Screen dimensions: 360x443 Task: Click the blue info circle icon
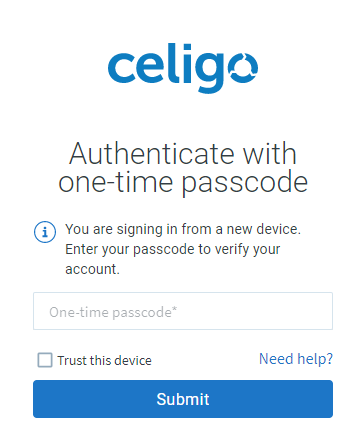point(45,232)
